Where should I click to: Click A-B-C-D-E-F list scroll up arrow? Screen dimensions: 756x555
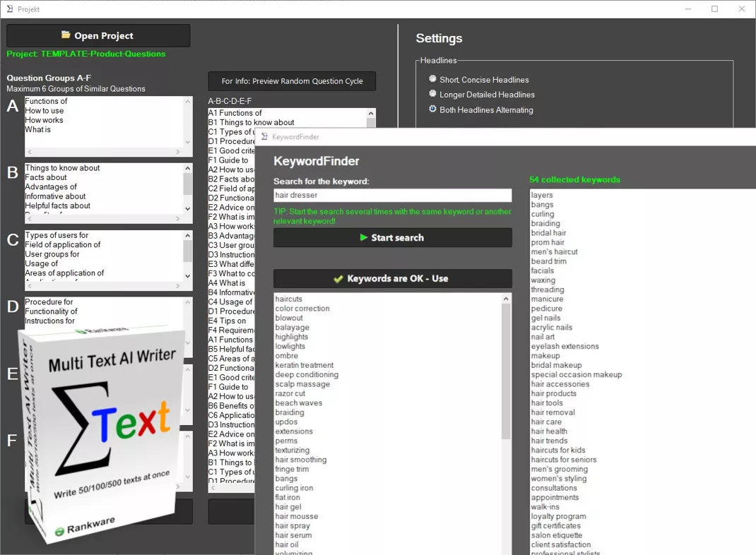point(370,113)
